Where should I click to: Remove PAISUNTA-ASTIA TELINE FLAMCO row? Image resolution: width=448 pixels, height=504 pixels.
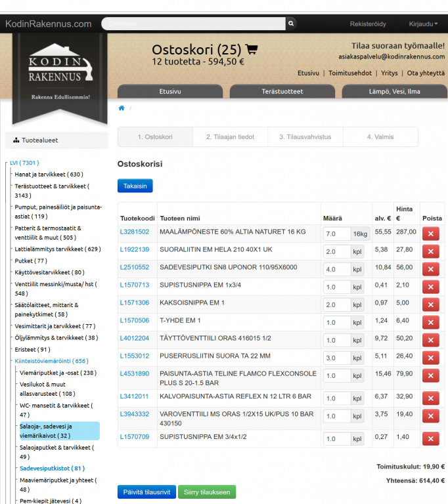point(431,375)
